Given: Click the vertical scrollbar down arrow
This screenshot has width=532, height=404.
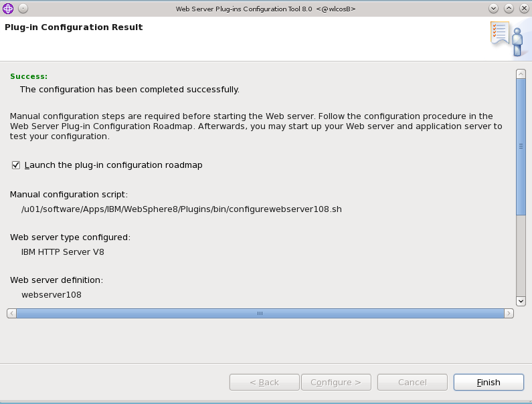Looking at the screenshot, I should (x=521, y=301).
